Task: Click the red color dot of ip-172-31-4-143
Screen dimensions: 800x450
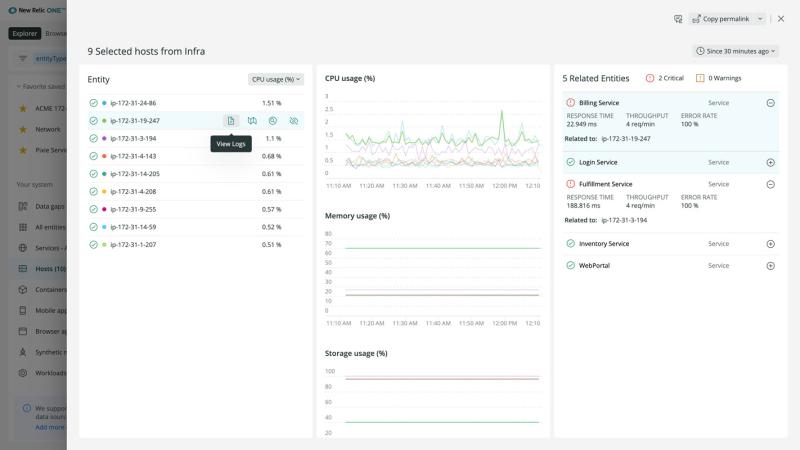Action: click(x=104, y=156)
